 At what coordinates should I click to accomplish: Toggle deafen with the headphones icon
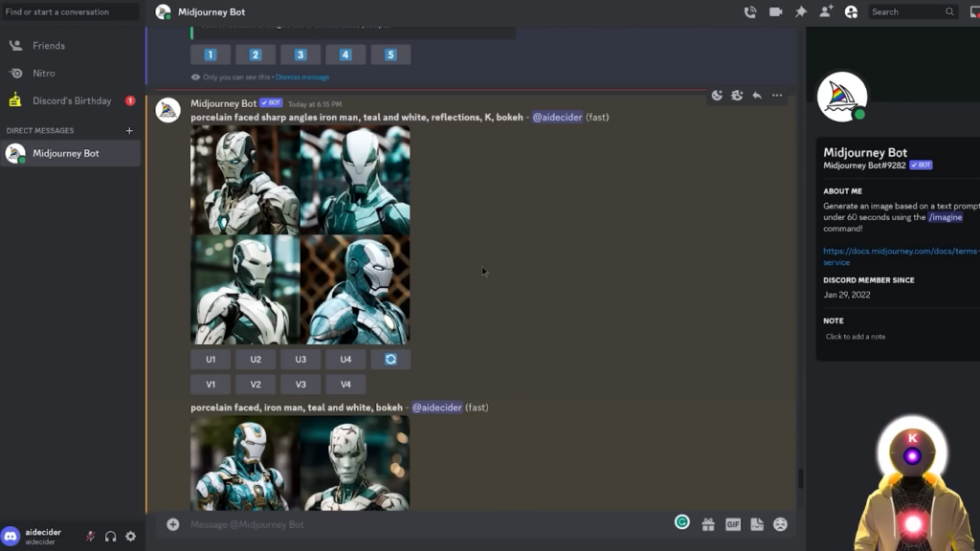coord(110,537)
